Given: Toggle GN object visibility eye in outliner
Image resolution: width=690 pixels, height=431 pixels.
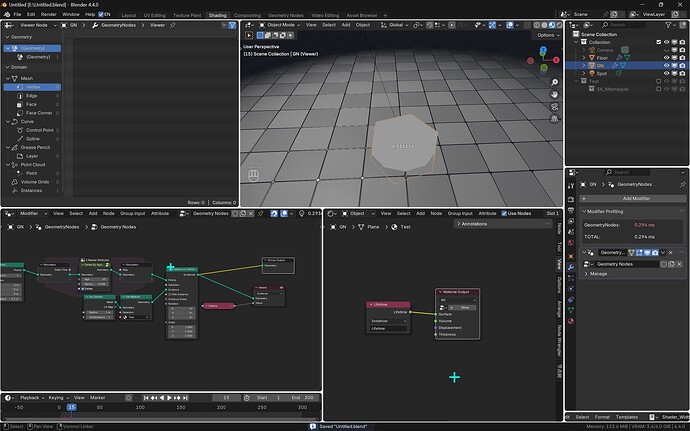Looking at the screenshot, I should coord(667,66).
